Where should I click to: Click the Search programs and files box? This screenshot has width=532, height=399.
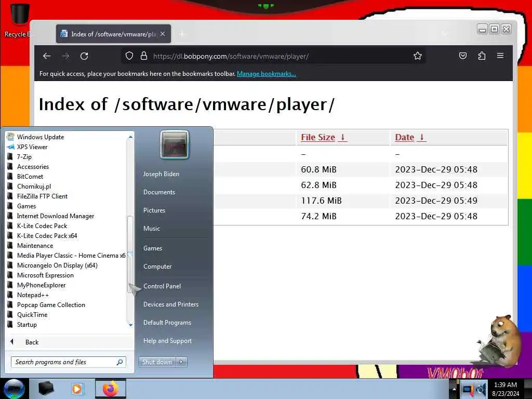tap(68, 362)
